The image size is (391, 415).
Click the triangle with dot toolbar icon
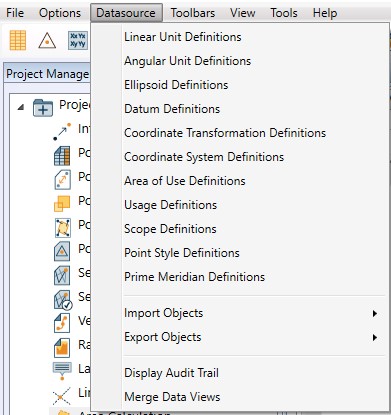pos(47,41)
